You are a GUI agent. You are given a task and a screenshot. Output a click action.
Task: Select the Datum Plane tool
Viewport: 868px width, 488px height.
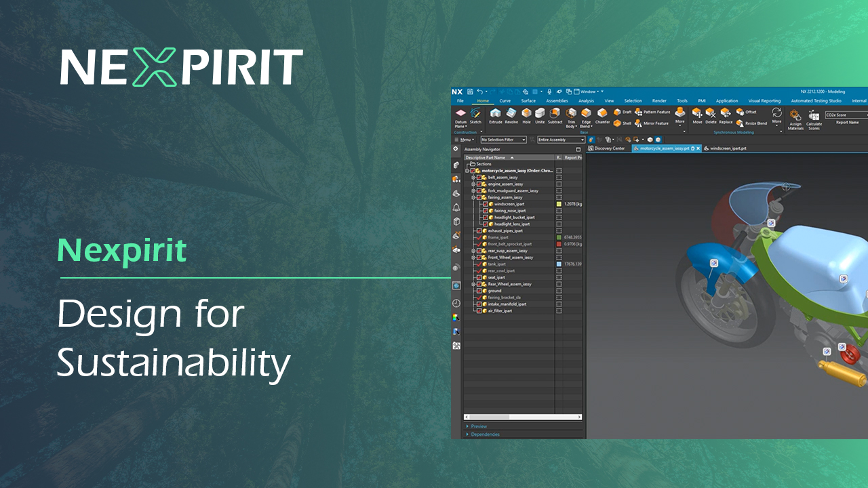point(460,117)
